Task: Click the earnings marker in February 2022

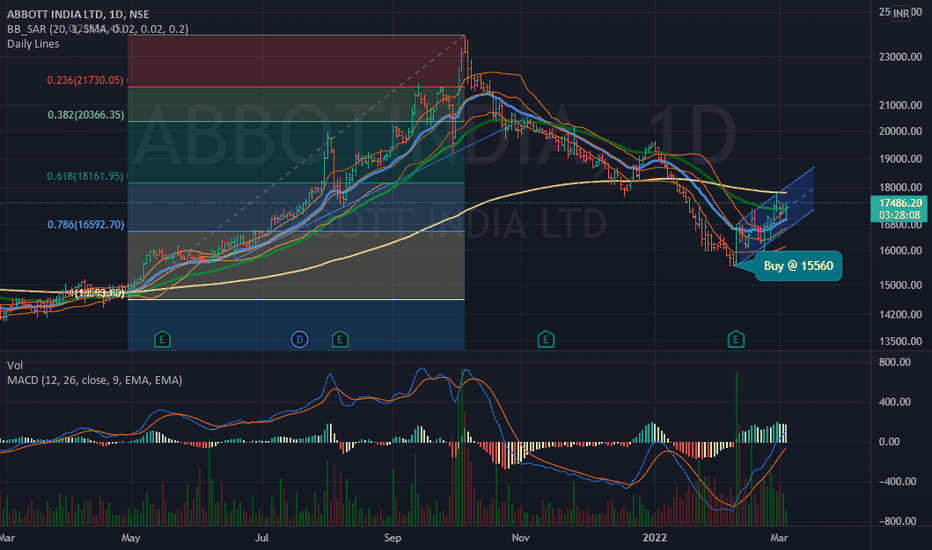Action: click(x=736, y=340)
